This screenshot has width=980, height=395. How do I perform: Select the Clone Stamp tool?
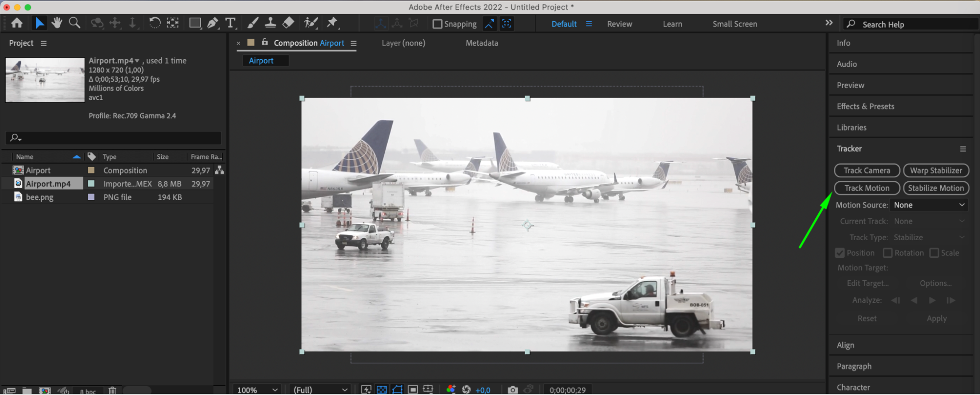[x=270, y=23]
